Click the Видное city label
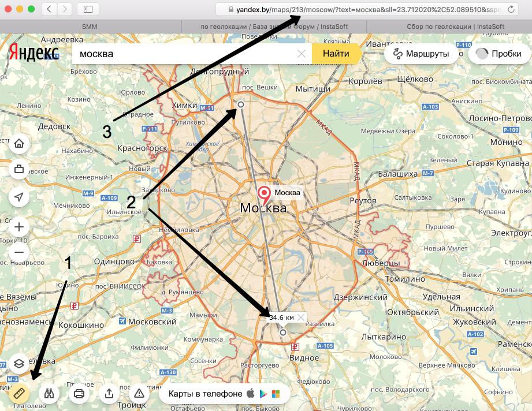The image size is (532, 411). pos(304,358)
